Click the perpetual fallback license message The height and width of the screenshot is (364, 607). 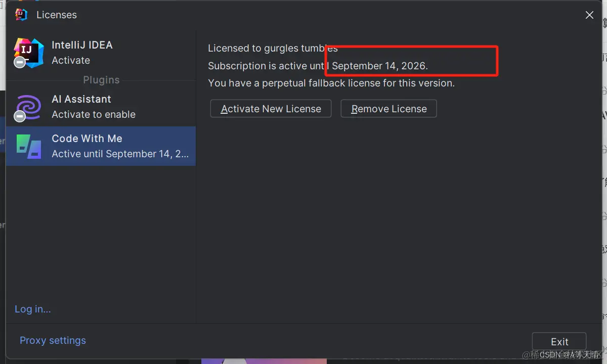coord(331,83)
